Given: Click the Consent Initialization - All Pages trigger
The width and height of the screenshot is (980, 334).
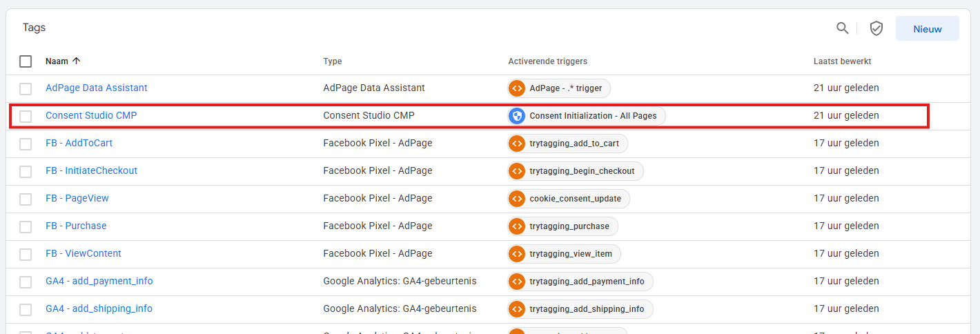Looking at the screenshot, I should click(x=587, y=116).
